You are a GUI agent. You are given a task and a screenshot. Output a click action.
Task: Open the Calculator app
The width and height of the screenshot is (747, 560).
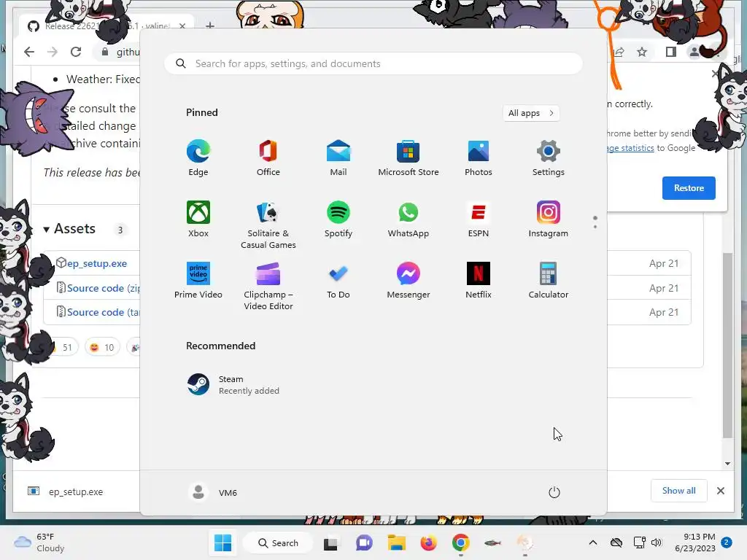(549, 281)
